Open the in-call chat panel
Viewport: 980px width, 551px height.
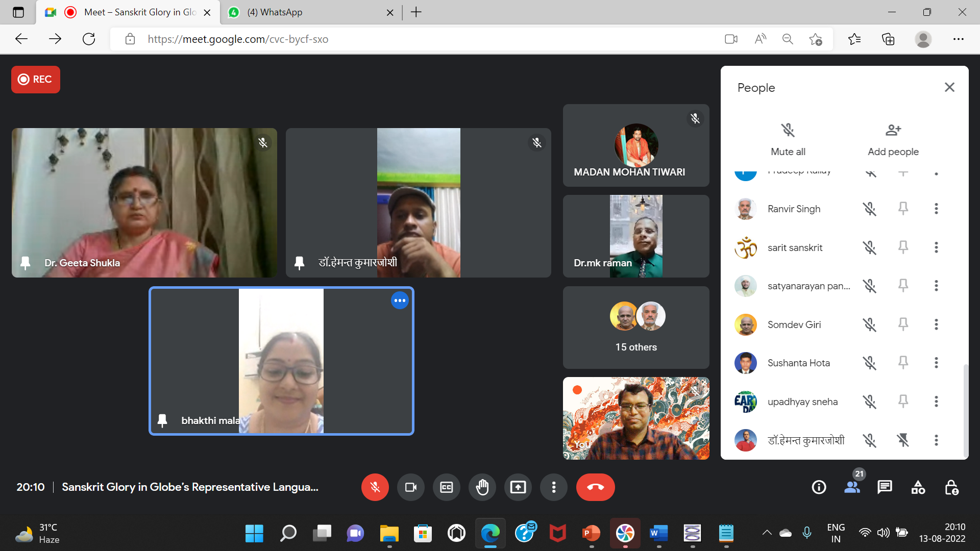pos(885,487)
